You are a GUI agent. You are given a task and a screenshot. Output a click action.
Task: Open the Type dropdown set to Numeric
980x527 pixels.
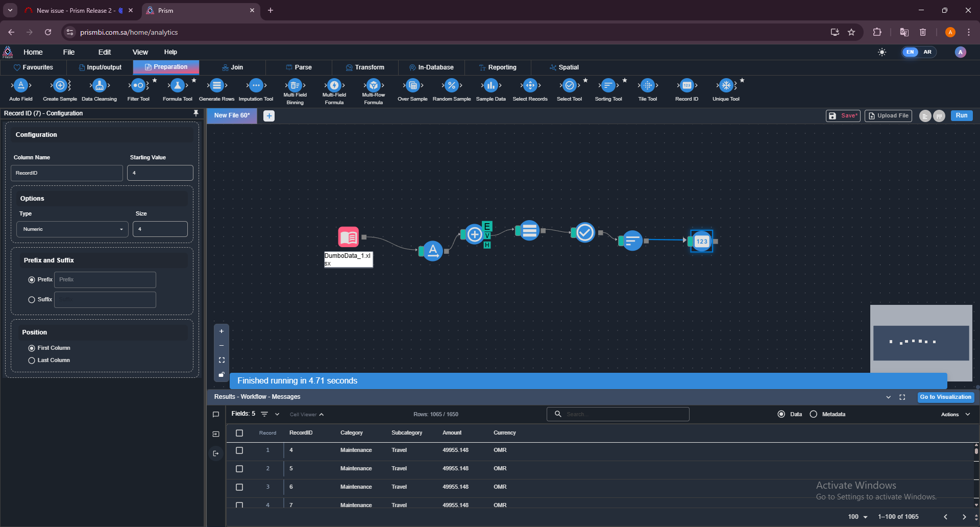(72, 229)
